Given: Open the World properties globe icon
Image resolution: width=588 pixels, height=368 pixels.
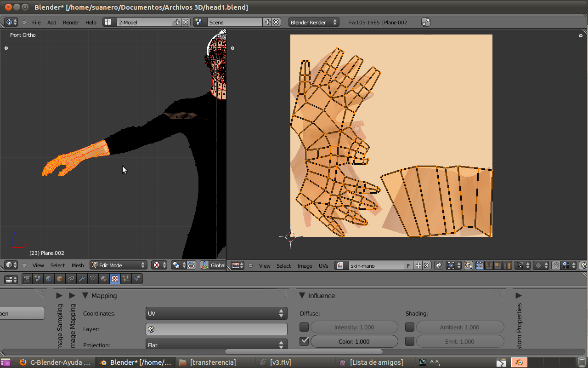Looking at the screenshot, I should tap(49, 279).
